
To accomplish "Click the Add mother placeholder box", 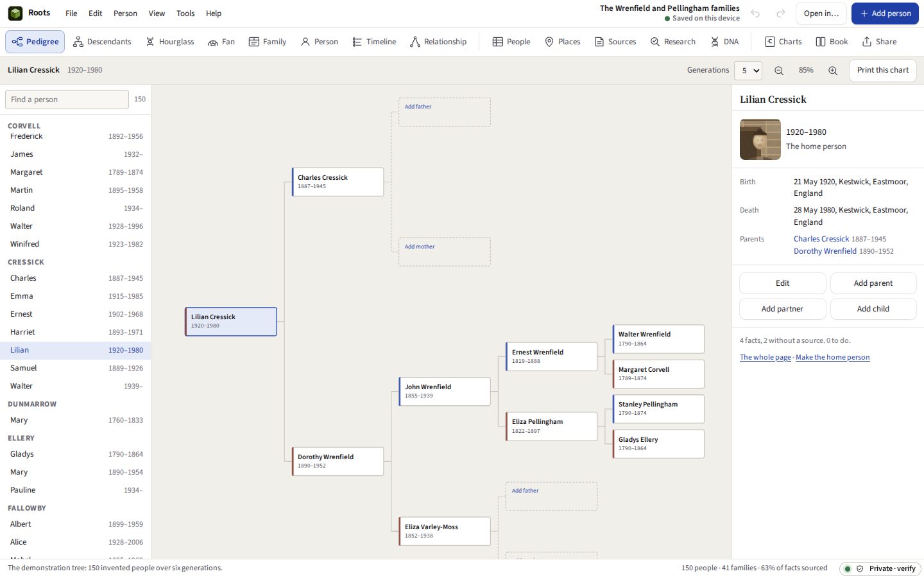I will tap(444, 252).
